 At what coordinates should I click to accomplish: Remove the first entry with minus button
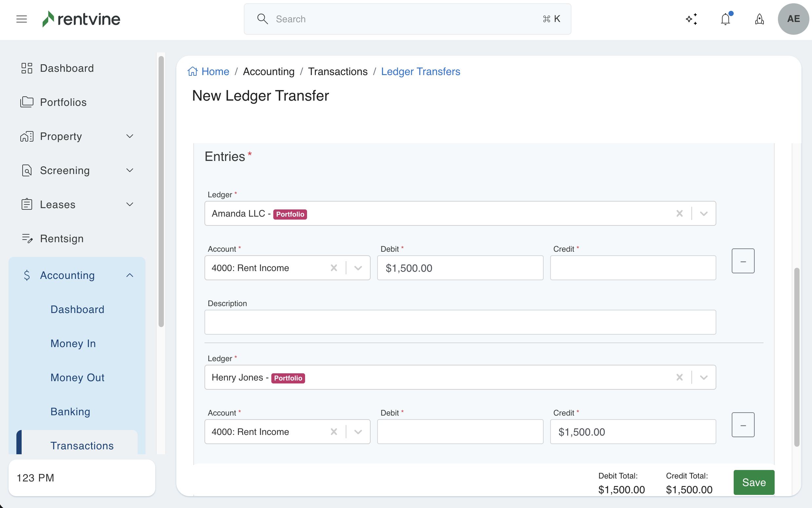(x=743, y=261)
